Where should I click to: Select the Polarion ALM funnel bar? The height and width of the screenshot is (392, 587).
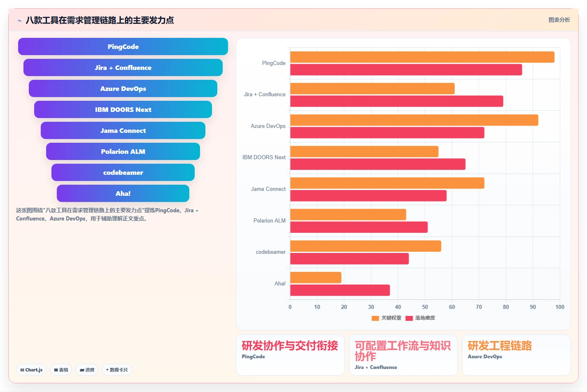pyautogui.click(x=123, y=151)
